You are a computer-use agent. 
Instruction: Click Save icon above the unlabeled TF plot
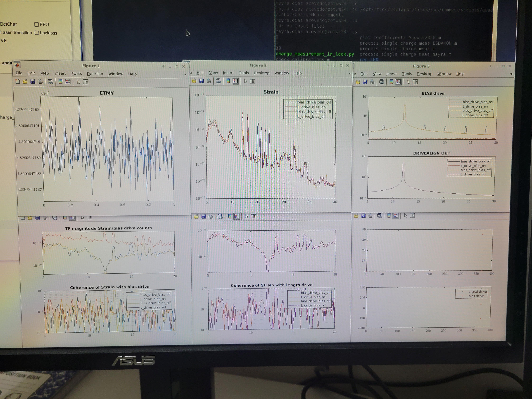pos(203,216)
